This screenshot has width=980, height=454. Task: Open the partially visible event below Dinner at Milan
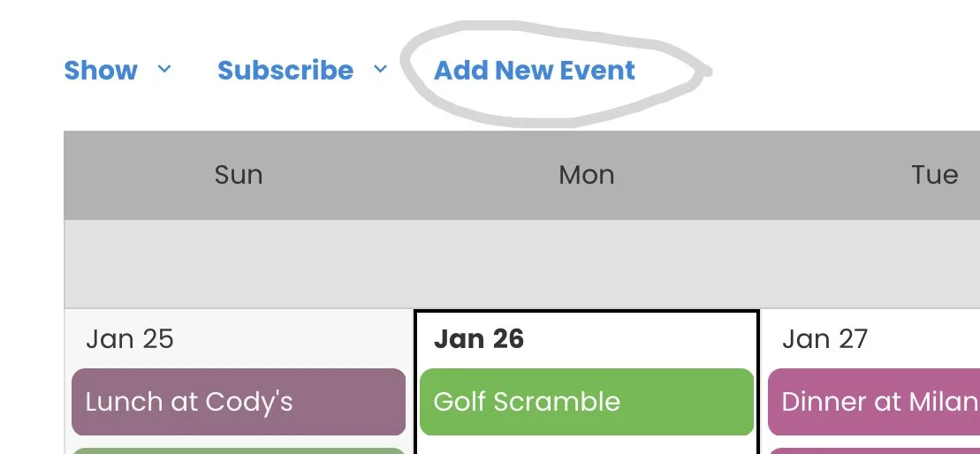coord(875,450)
